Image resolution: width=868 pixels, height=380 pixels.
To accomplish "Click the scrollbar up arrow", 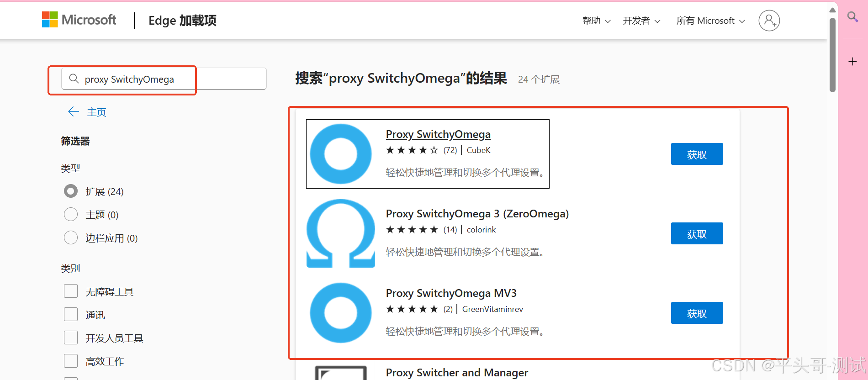I will [x=832, y=10].
